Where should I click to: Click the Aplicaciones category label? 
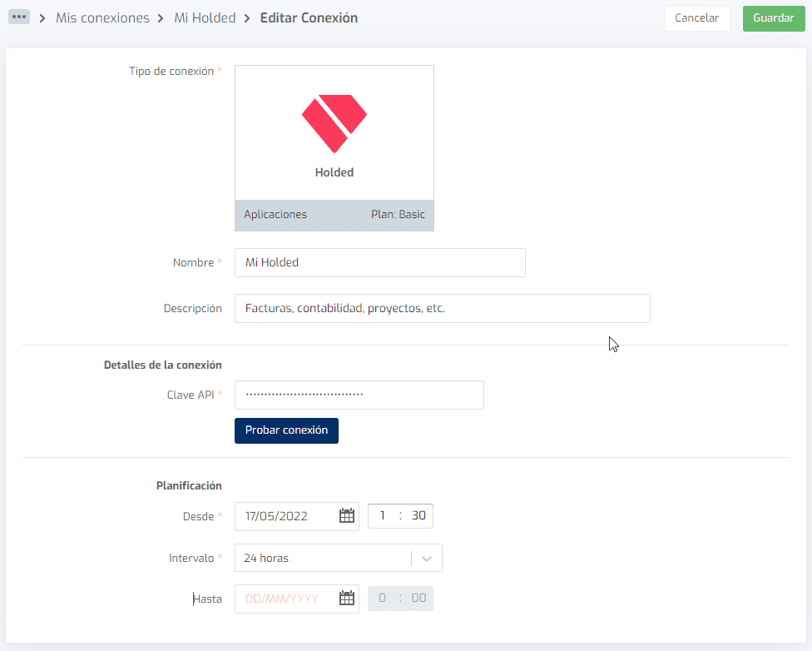coord(275,214)
